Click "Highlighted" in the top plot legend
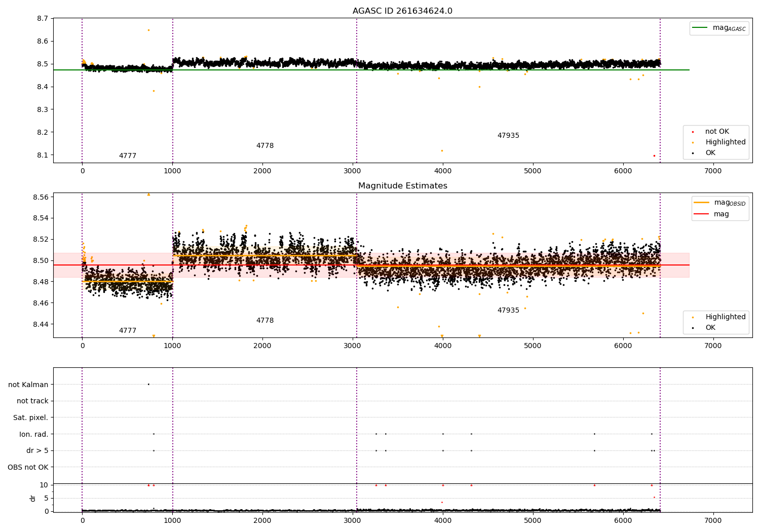 coord(726,142)
